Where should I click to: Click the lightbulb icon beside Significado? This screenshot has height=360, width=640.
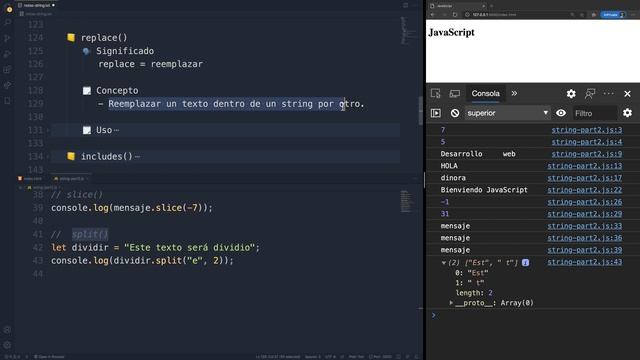tap(87, 51)
